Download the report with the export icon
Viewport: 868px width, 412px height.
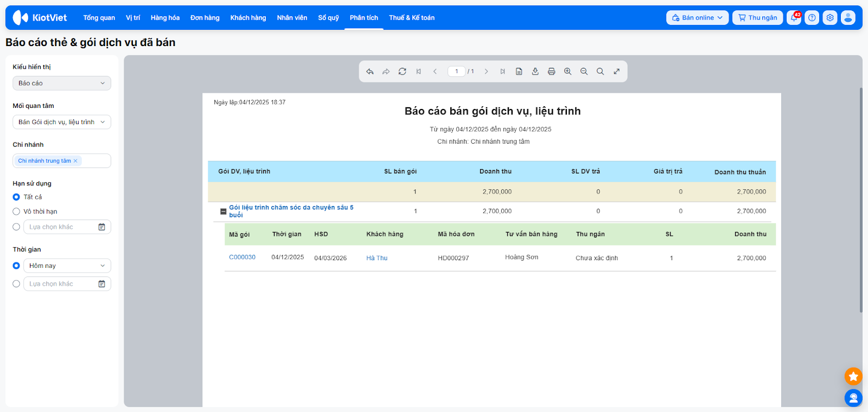(x=535, y=72)
